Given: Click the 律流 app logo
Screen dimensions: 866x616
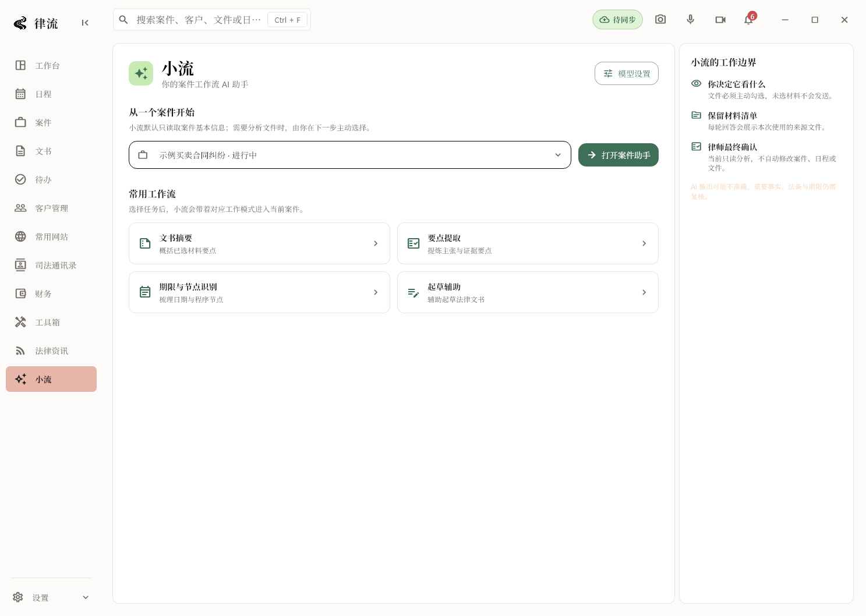Looking at the screenshot, I should (20, 23).
